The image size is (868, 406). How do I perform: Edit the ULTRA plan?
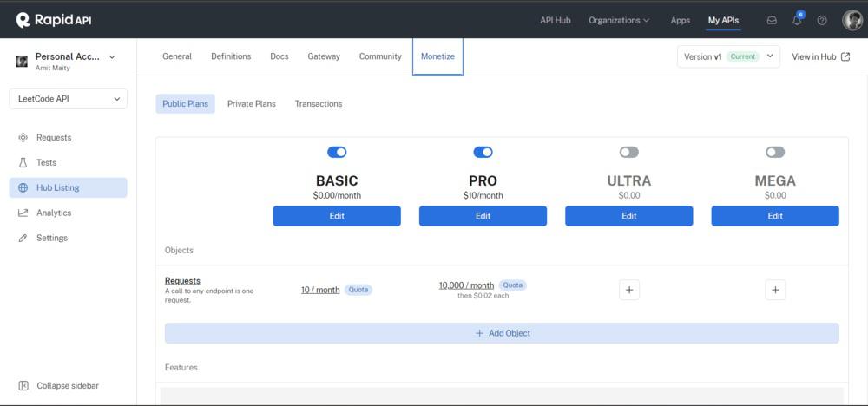(628, 216)
